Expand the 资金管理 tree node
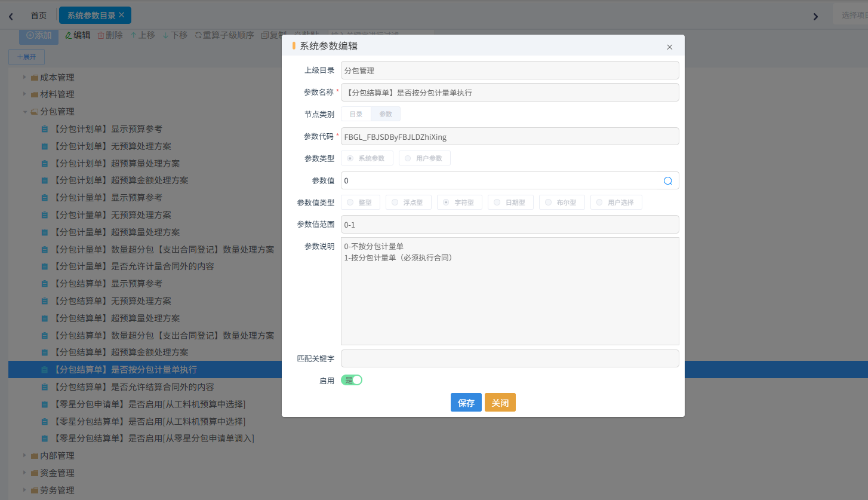The height and width of the screenshot is (500, 868). pos(24,473)
